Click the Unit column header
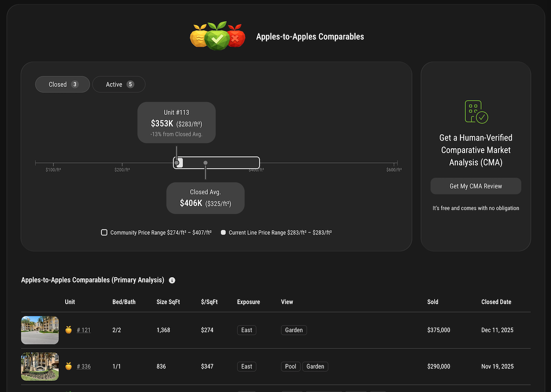Screen dimensions: 551x392 [x=70, y=302]
